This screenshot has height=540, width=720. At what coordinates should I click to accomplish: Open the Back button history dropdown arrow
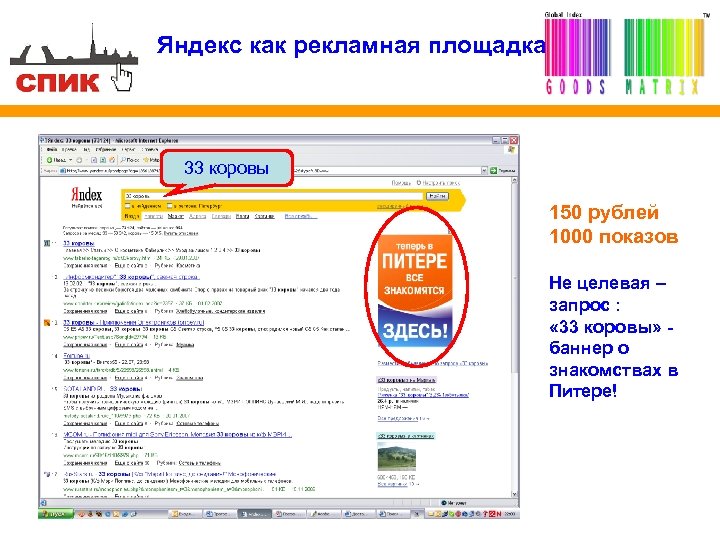click(71, 160)
